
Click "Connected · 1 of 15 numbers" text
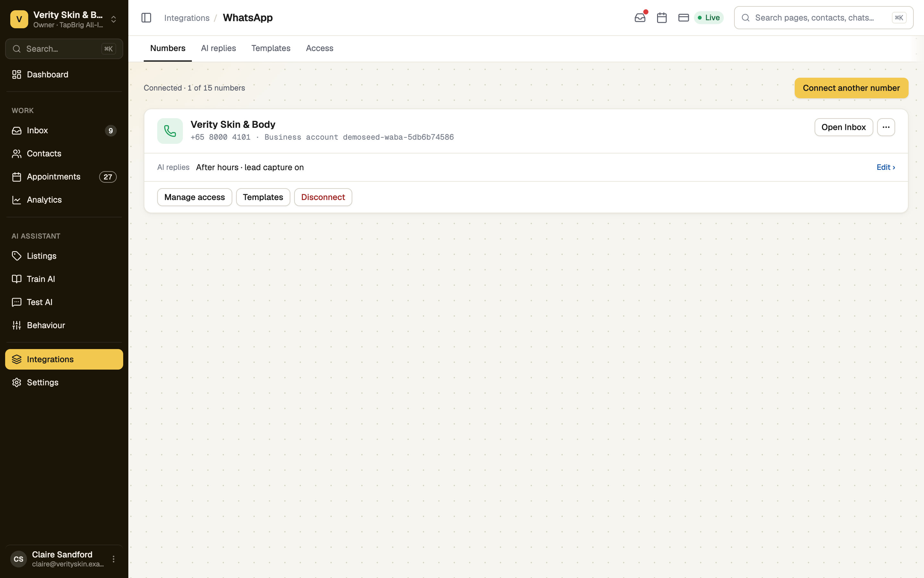tap(194, 88)
